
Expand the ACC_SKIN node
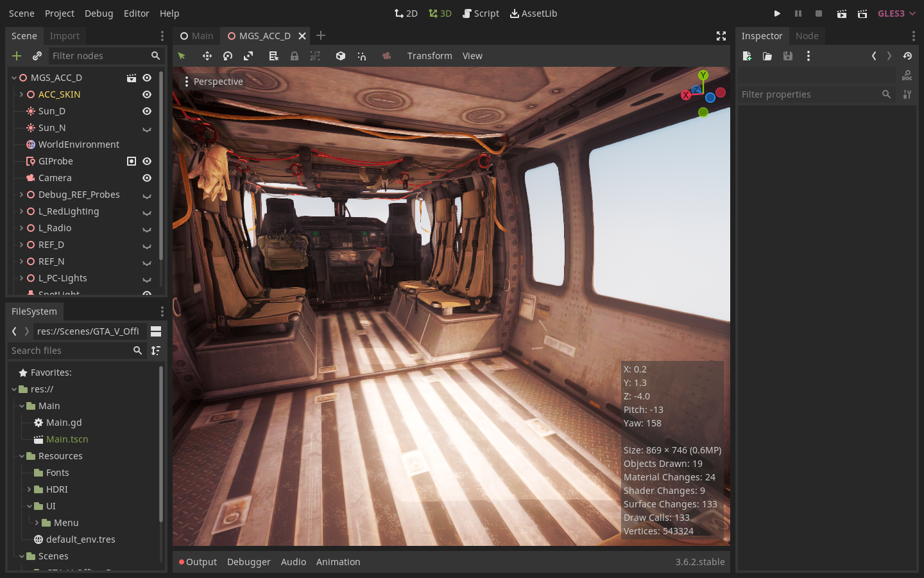pyautogui.click(x=21, y=94)
